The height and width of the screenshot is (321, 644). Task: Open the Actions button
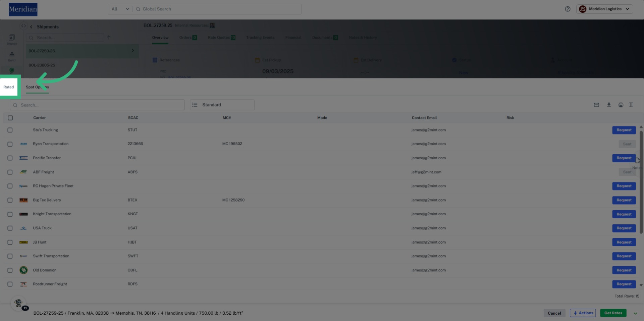pyautogui.click(x=583, y=313)
